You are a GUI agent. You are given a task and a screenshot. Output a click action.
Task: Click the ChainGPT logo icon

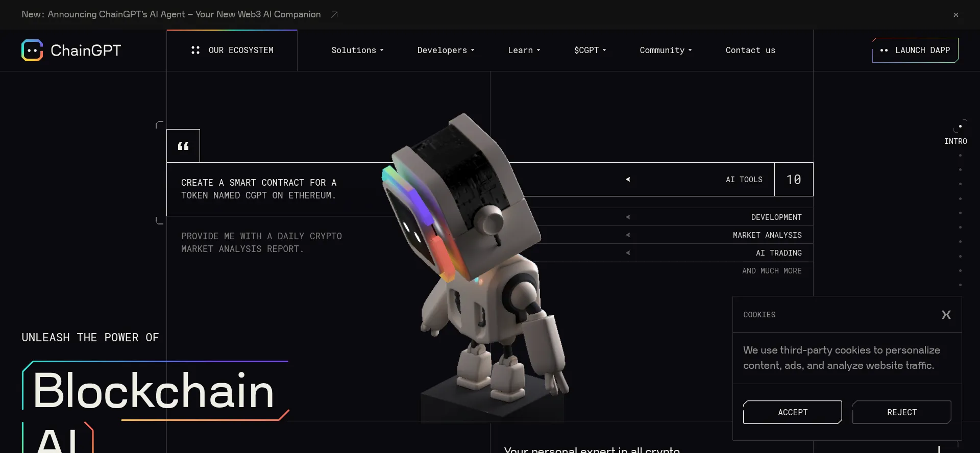[x=32, y=50]
